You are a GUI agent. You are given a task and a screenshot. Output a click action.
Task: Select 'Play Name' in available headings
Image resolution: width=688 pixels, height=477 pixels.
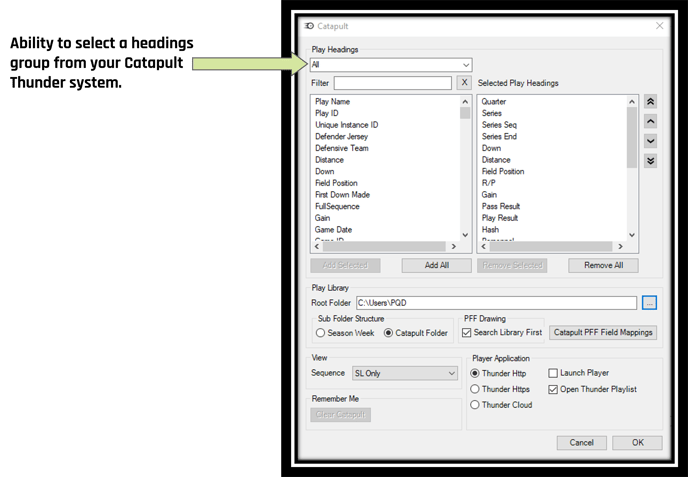point(332,101)
